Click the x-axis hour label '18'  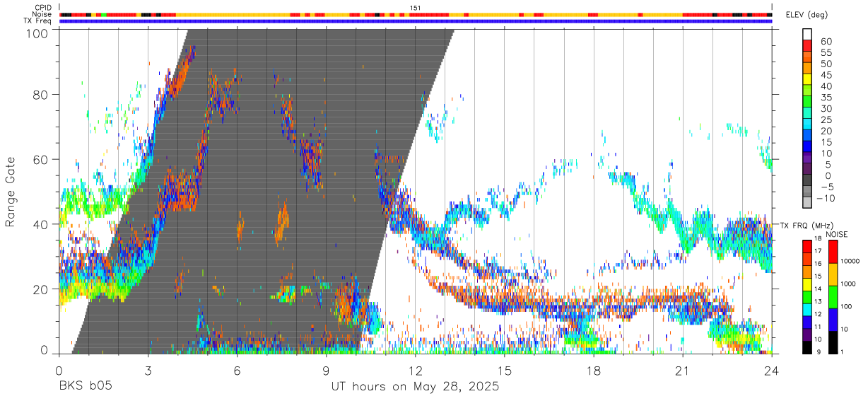pos(594,370)
